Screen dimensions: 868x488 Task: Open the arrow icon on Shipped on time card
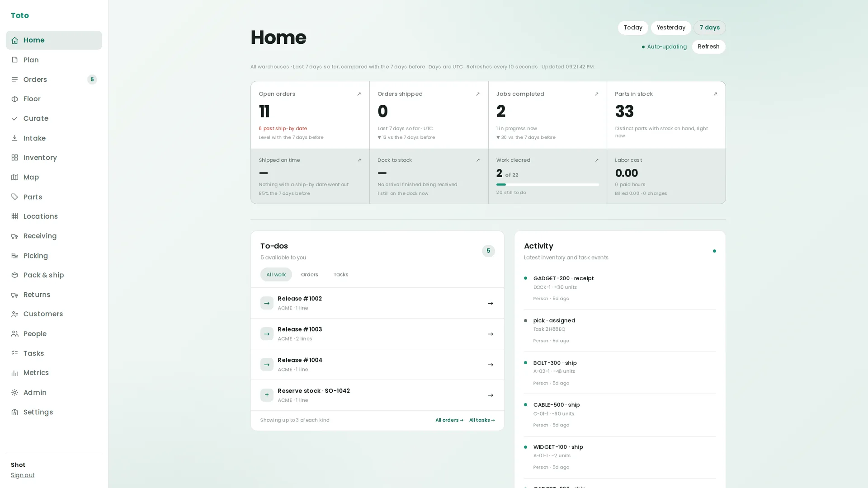[x=359, y=160]
